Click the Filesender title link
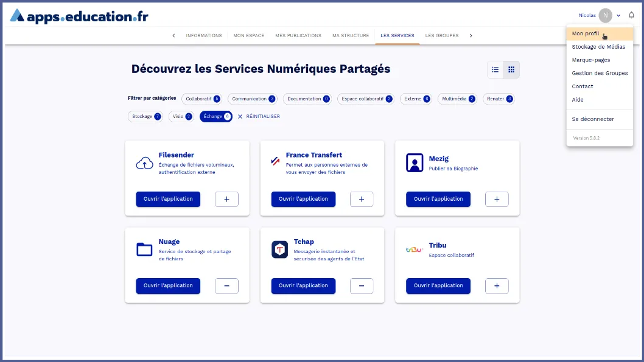644x362 pixels. [x=176, y=155]
